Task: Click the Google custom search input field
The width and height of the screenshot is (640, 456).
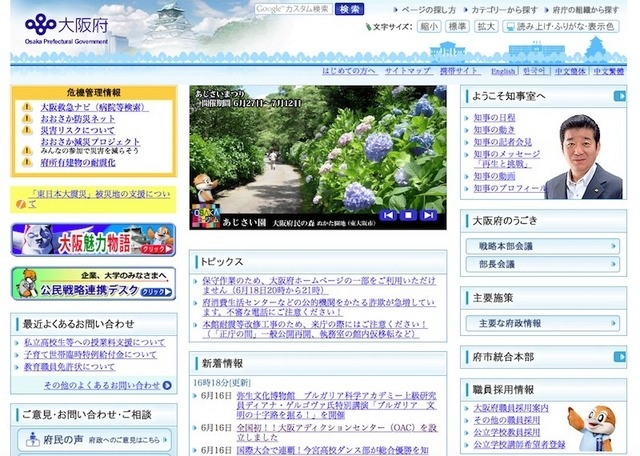Action: (293, 9)
